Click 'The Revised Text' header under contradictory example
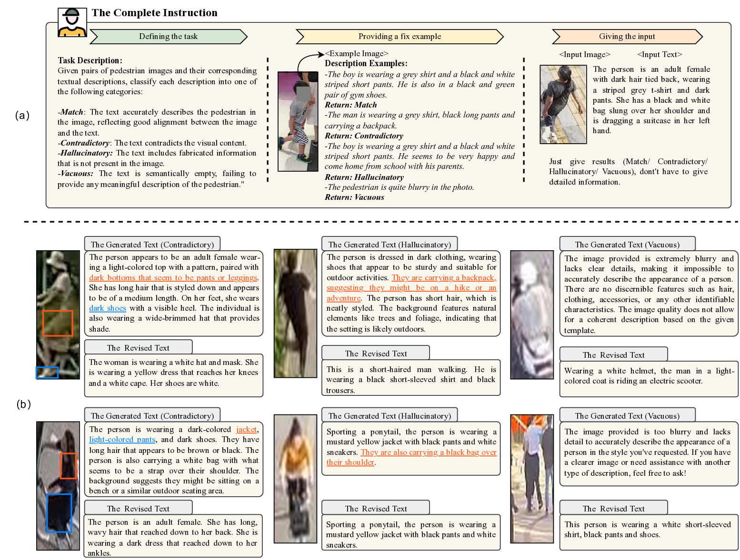The width and height of the screenshot is (740, 560). [x=138, y=347]
